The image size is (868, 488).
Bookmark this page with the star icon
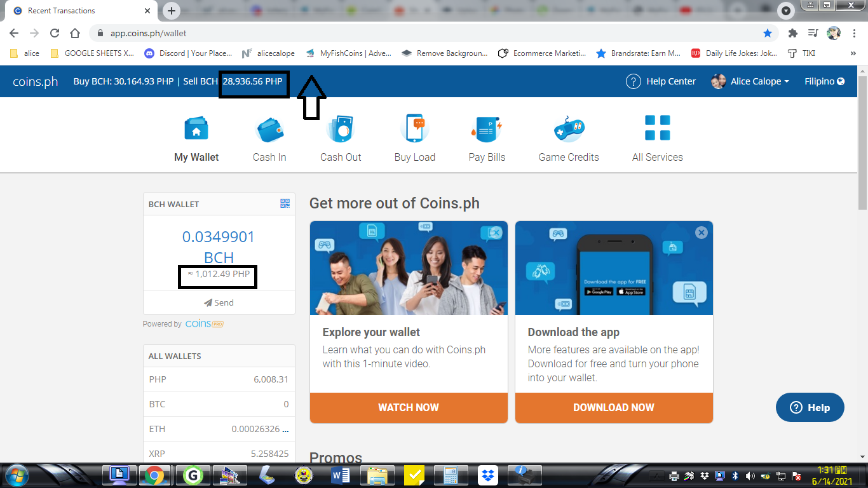click(x=768, y=33)
